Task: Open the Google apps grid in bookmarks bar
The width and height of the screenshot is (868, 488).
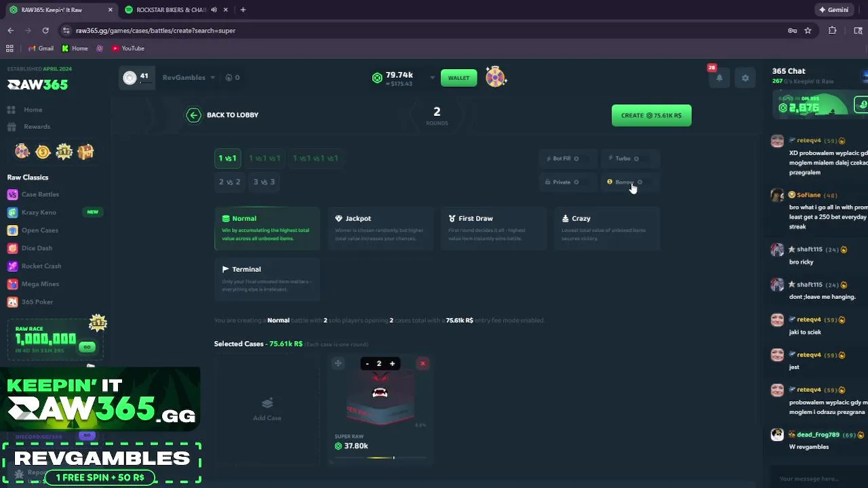Action: pos(9,48)
